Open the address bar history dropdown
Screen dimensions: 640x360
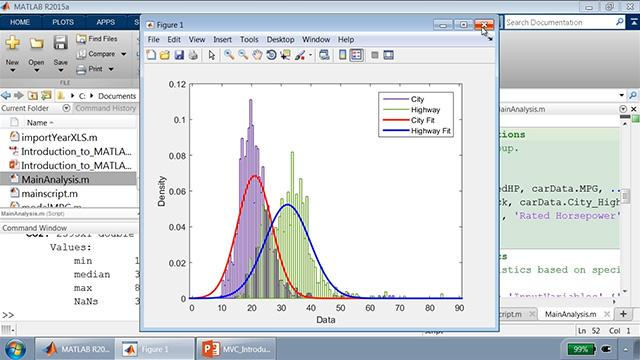[x=622, y=96]
